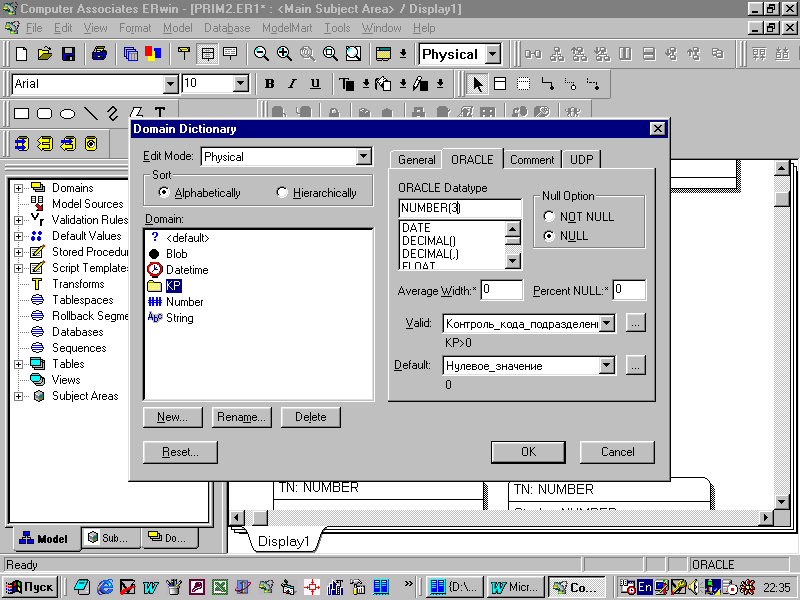
Task: Open the Пуск Start button
Action: (30, 587)
